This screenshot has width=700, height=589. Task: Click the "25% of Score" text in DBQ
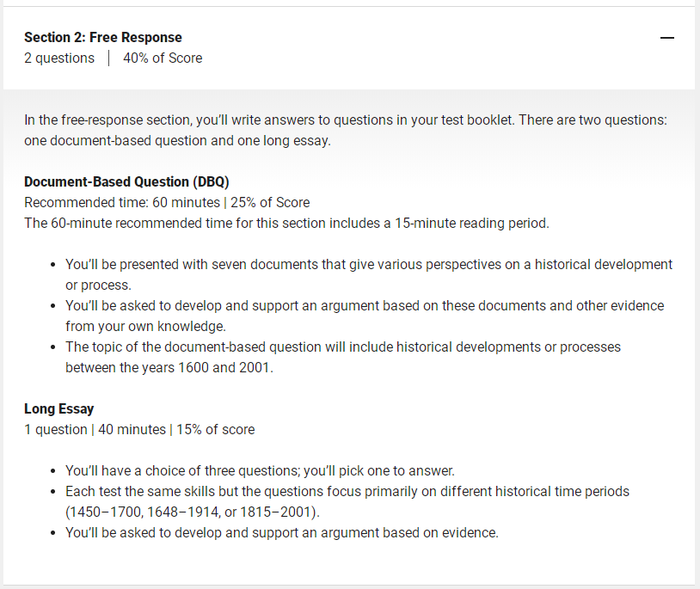click(270, 203)
